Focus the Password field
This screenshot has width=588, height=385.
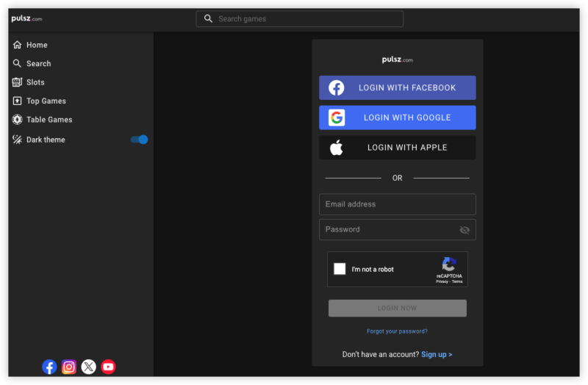[398, 229]
